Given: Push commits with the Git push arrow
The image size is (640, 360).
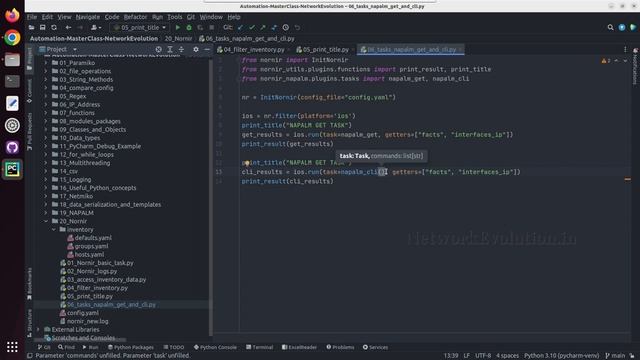Looking at the screenshot, I should click(263, 27).
